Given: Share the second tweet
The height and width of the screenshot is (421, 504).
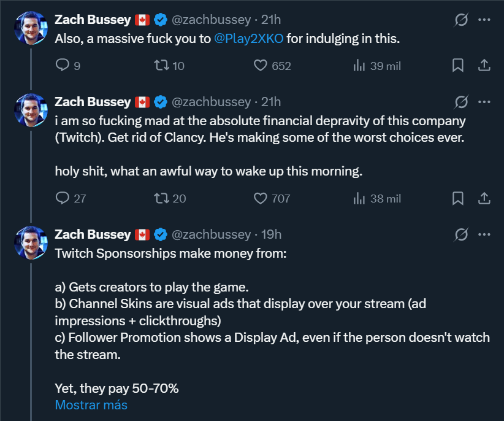Looking at the screenshot, I should pos(484,198).
